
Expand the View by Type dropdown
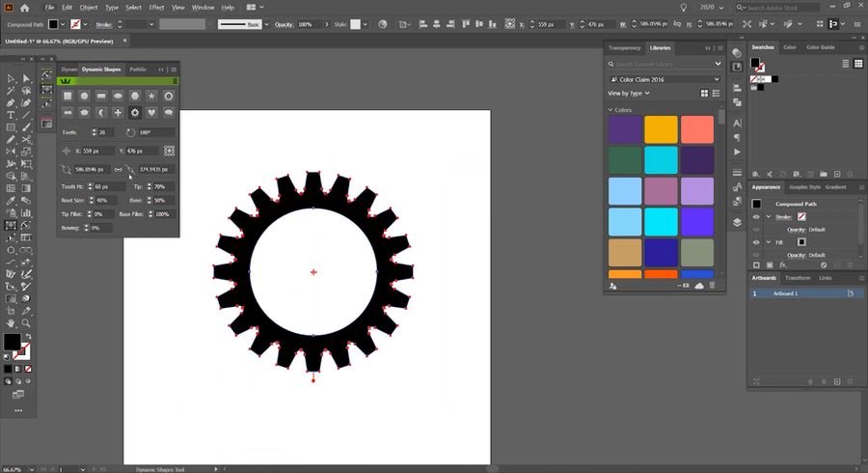pos(629,94)
